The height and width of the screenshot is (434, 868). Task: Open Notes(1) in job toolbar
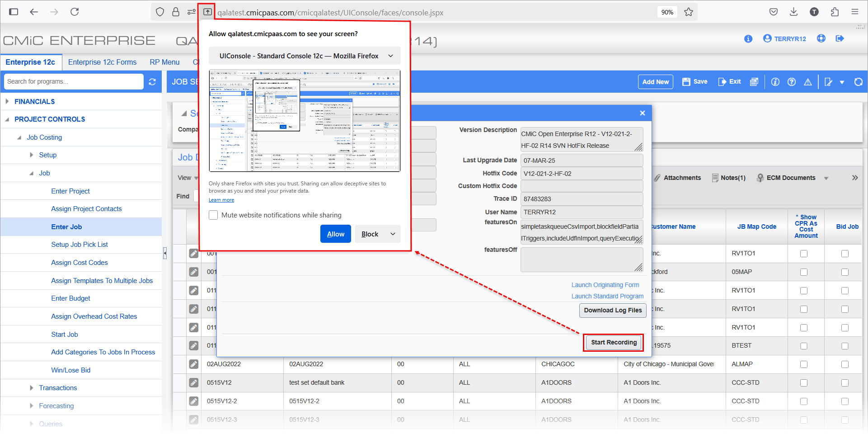[x=728, y=178]
